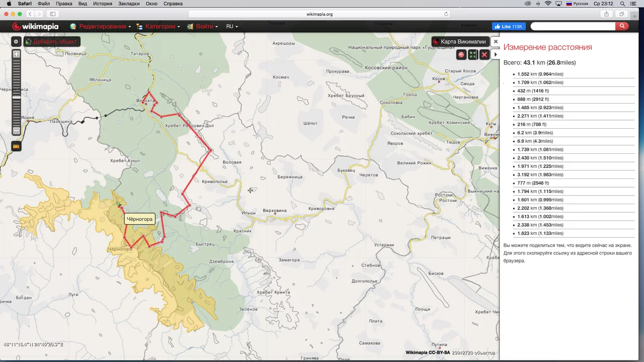
Task: Open the История menu
Action: coord(103,4)
